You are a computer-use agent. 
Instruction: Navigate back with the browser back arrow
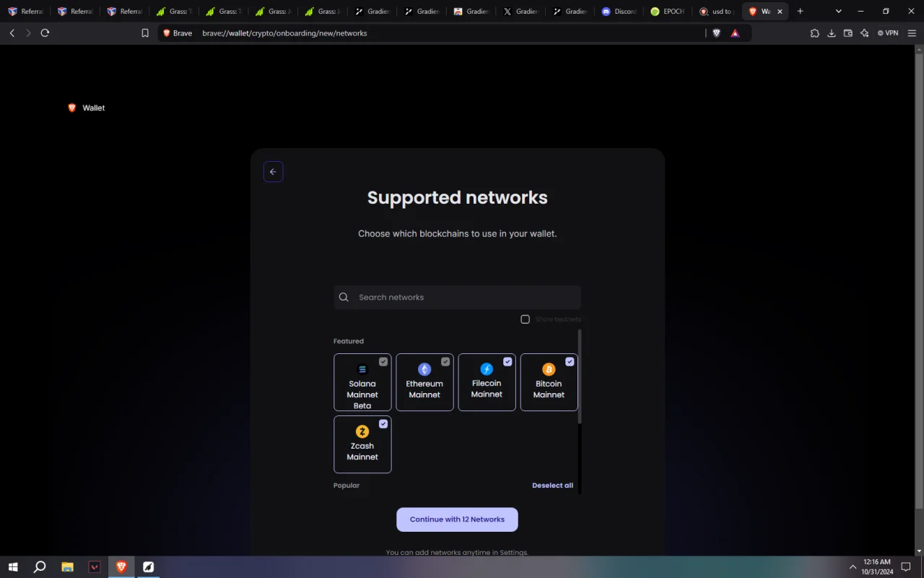point(12,33)
